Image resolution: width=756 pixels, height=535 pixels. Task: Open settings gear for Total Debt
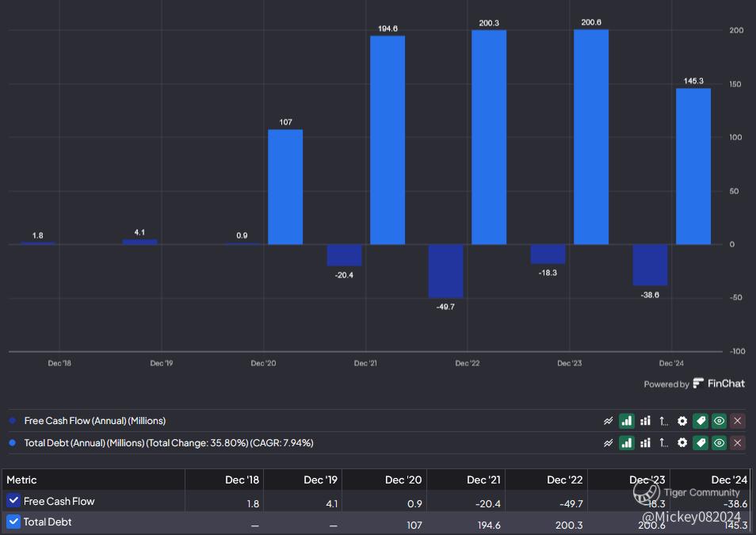click(682, 443)
